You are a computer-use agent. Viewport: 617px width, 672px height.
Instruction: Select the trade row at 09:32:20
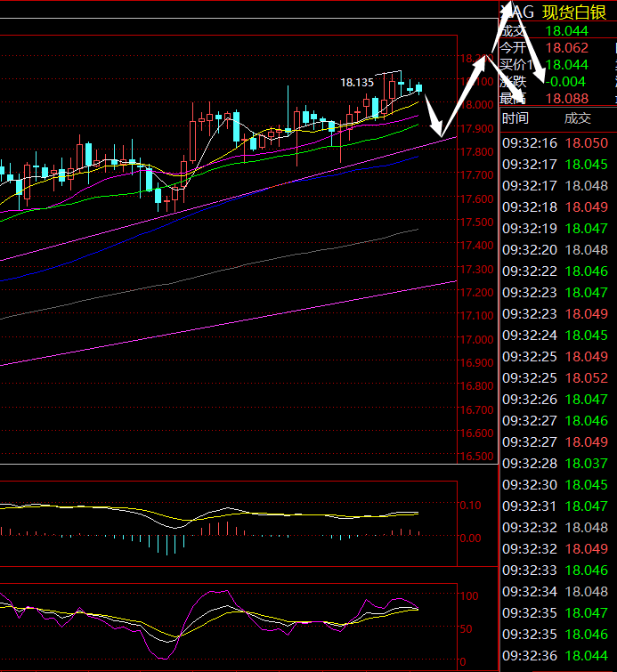(x=555, y=249)
